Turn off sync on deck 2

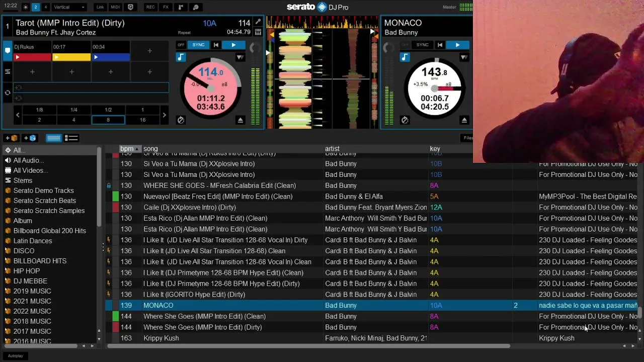coord(405,45)
